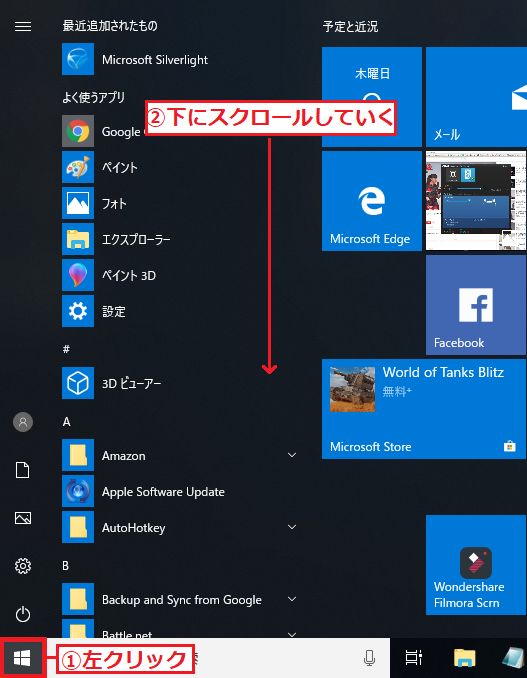Launch ペイント 3D icon

[x=78, y=275]
